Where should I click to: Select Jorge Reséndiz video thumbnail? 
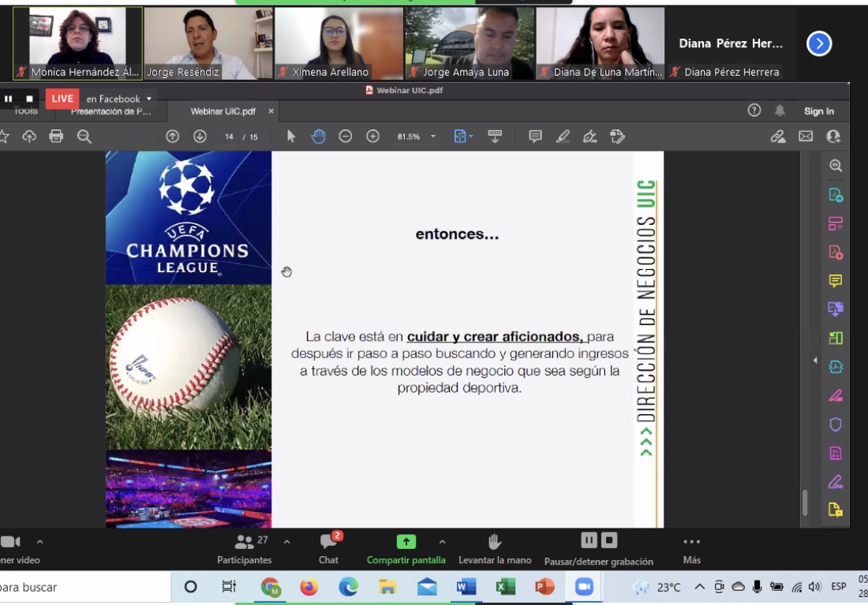tap(208, 43)
